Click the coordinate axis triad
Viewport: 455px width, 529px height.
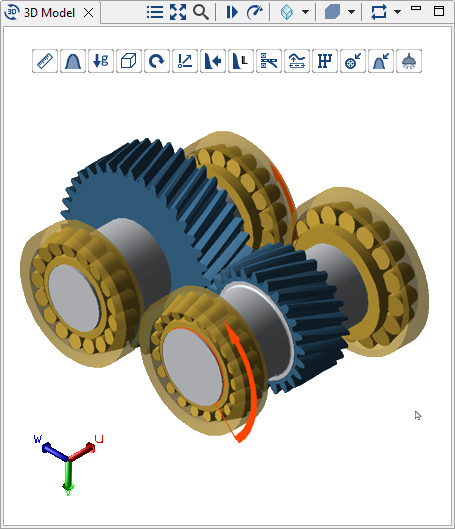tap(68, 466)
